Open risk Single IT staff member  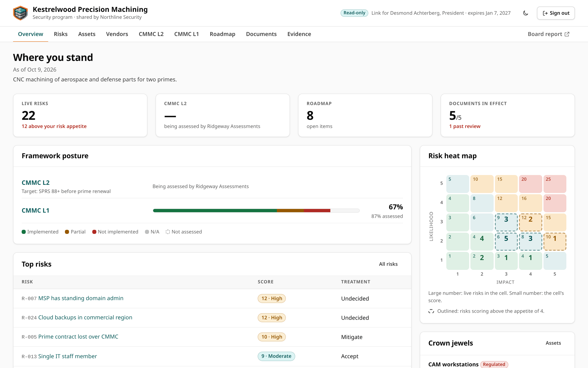point(68,356)
